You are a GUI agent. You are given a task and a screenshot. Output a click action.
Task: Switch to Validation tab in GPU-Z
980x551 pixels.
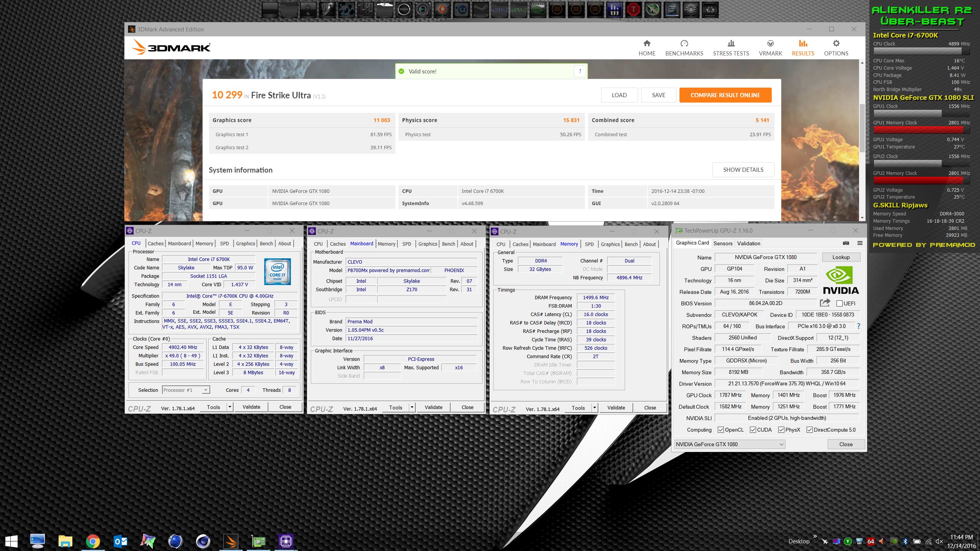pyautogui.click(x=748, y=243)
